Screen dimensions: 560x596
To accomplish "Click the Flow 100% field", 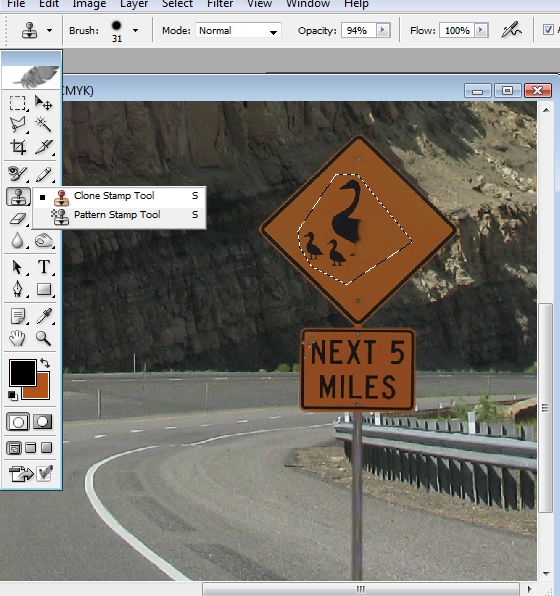I will point(457,30).
